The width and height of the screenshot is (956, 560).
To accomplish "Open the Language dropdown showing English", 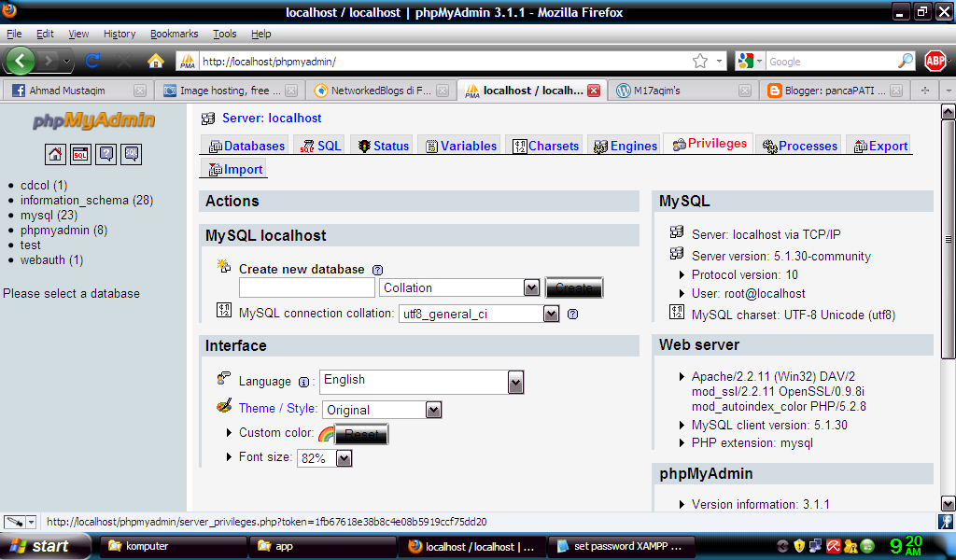I will [515, 383].
